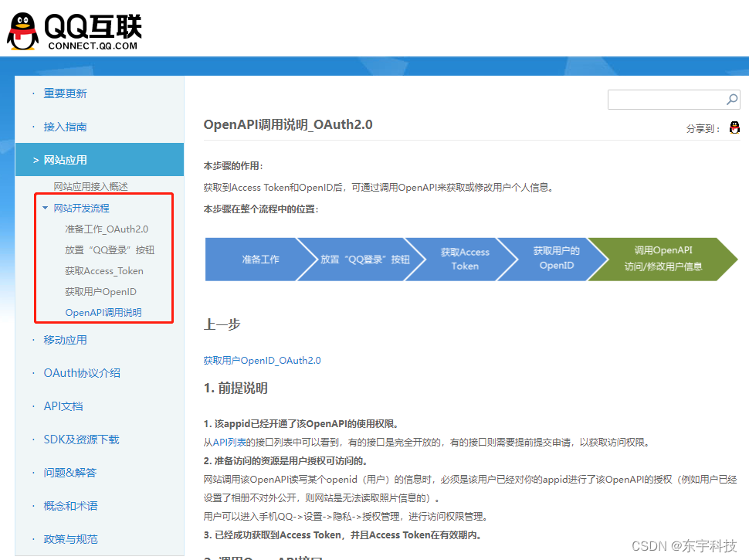Screen dimensions: 749x560
Task: Click the search magnifier icon
Action: [731, 100]
